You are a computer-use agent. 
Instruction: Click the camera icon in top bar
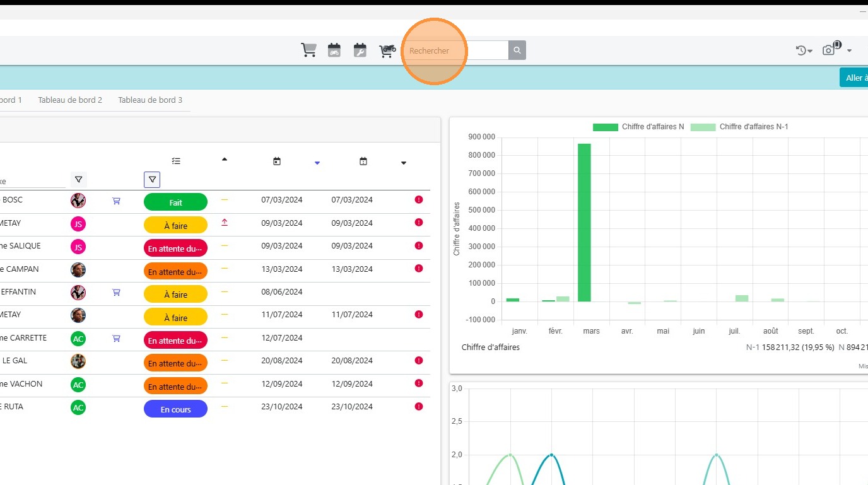pos(830,49)
